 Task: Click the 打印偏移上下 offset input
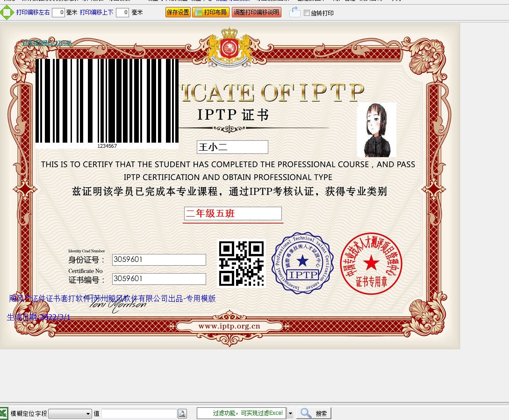[x=122, y=13]
